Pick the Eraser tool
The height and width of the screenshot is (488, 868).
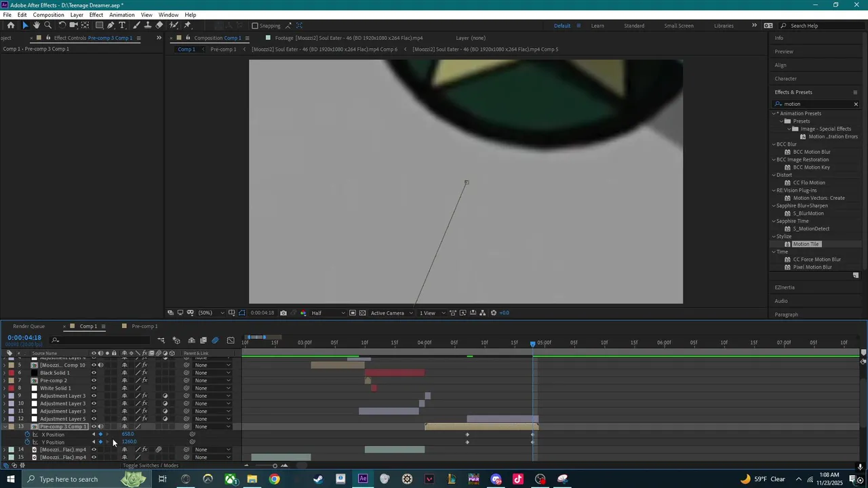[159, 25]
